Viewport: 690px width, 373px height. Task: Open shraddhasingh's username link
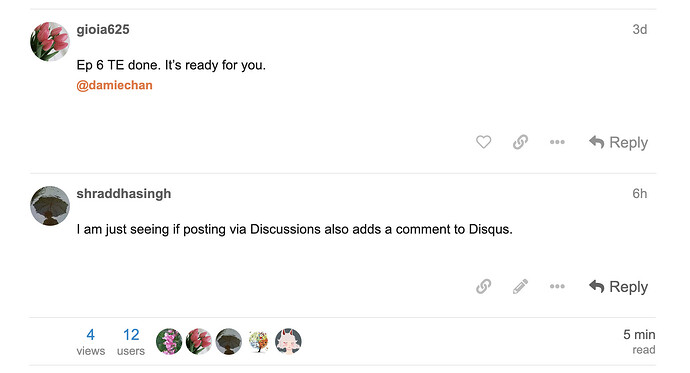124,194
